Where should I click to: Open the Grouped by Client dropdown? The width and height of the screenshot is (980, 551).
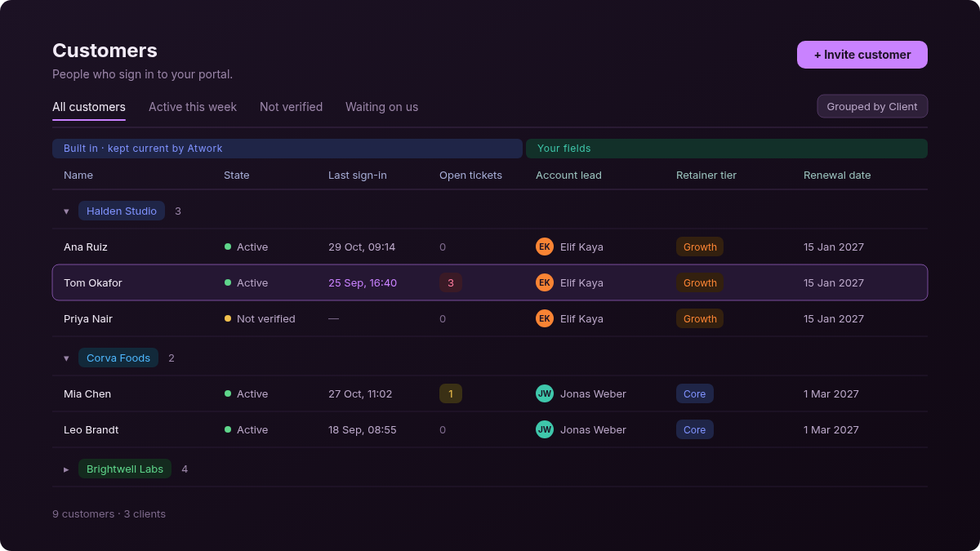pyautogui.click(x=872, y=106)
